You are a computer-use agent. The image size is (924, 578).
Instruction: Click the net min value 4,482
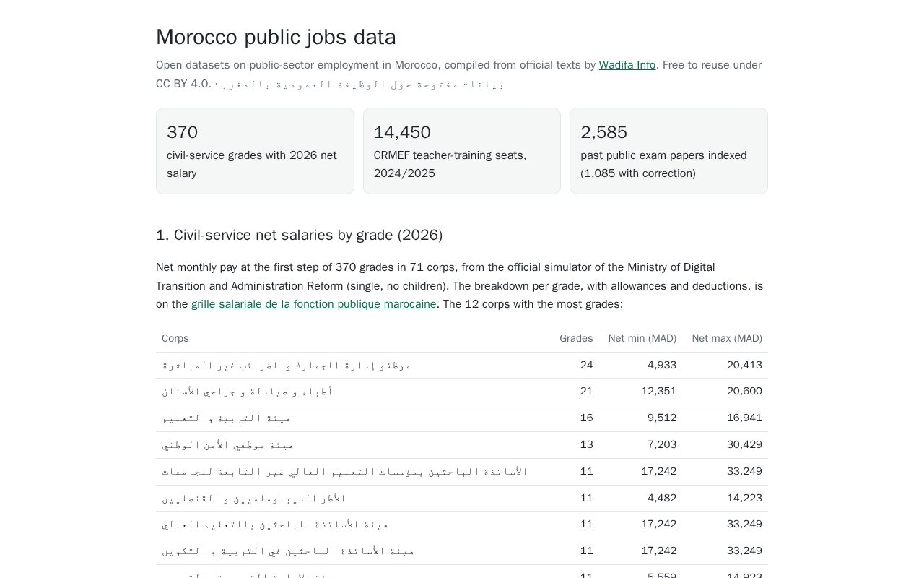point(662,498)
